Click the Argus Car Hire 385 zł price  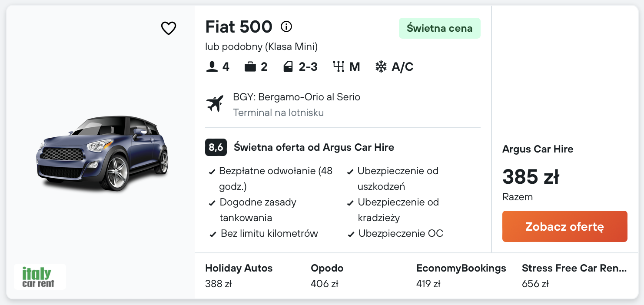pyautogui.click(x=531, y=177)
